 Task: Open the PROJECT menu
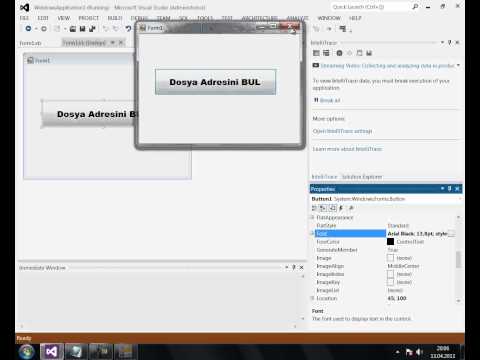(x=89, y=18)
